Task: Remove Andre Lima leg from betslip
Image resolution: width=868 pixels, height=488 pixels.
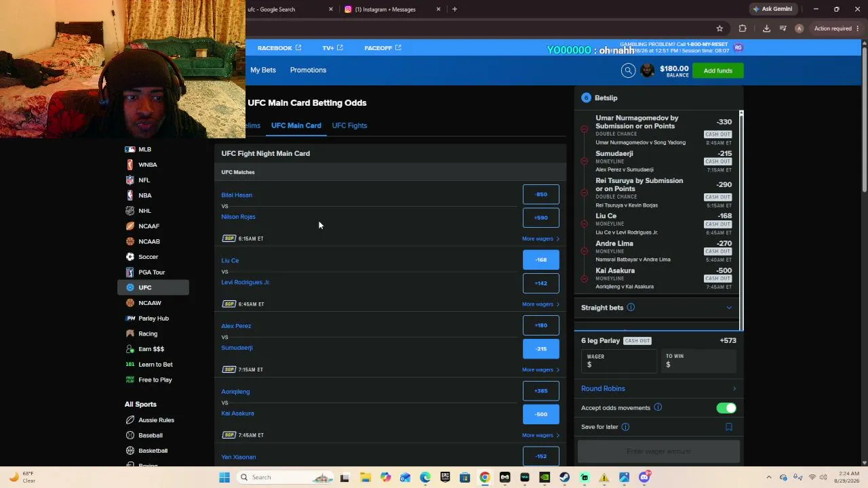Action: coord(585,251)
